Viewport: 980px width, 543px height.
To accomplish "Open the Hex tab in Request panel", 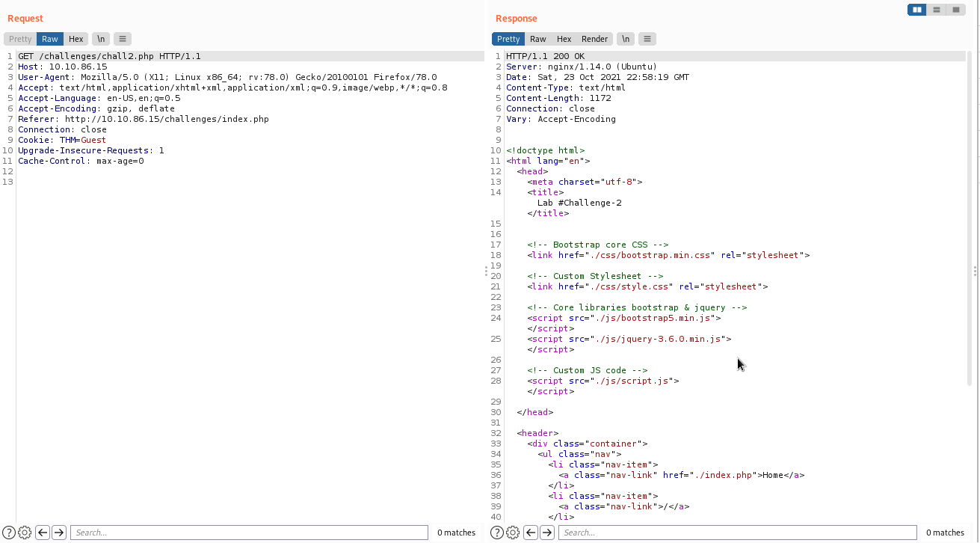I will pyautogui.click(x=76, y=39).
